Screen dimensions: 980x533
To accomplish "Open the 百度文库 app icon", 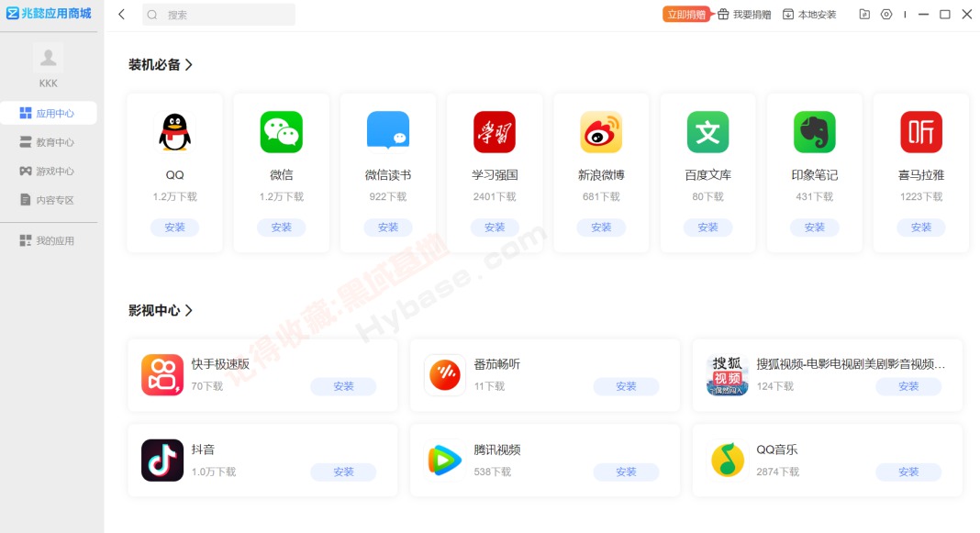I will [x=707, y=132].
